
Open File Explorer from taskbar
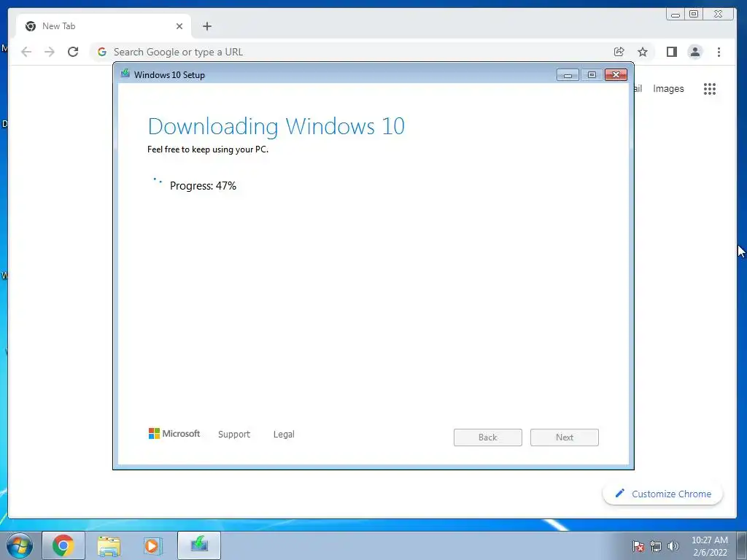click(109, 545)
